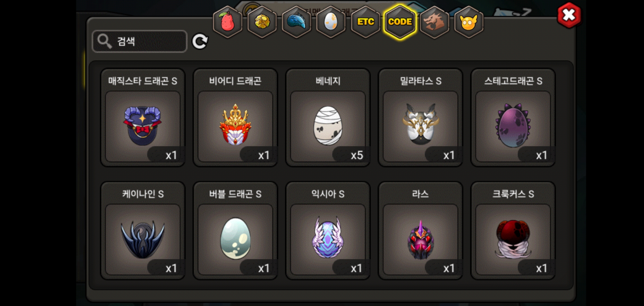
Task: Select the CODE category tab
Action: (400, 22)
